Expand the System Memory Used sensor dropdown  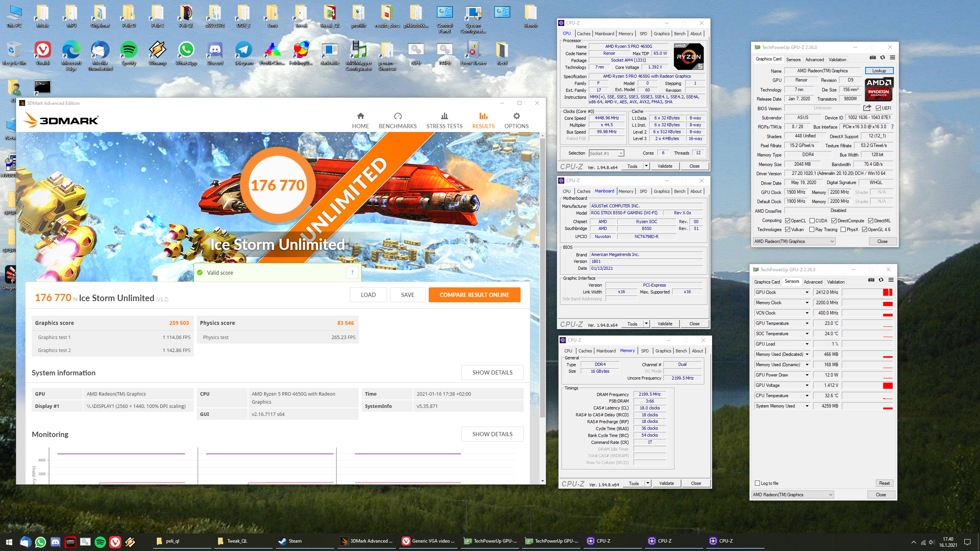(x=807, y=406)
